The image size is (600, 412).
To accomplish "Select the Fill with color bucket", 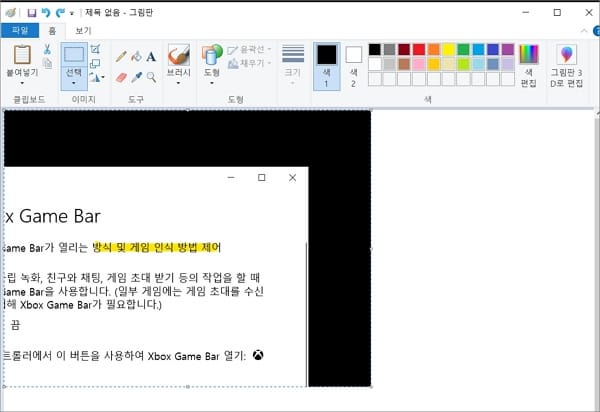I will pyautogui.click(x=136, y=57).
